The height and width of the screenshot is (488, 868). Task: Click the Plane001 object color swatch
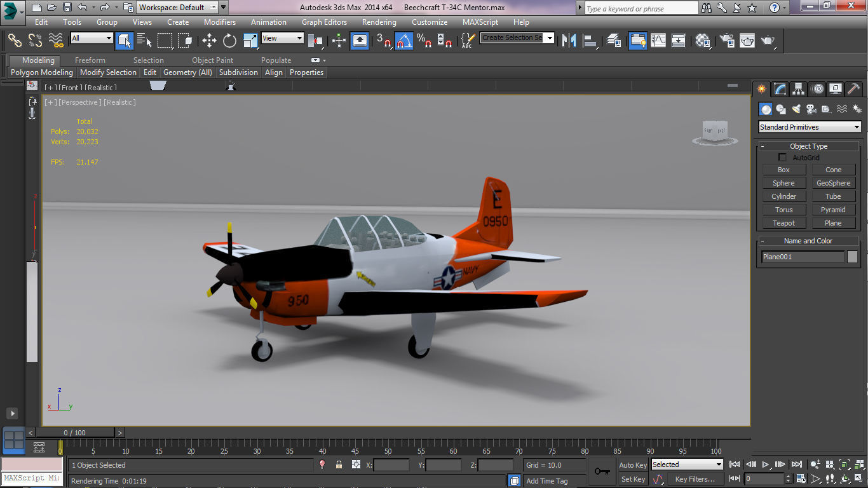click(852, 257)
